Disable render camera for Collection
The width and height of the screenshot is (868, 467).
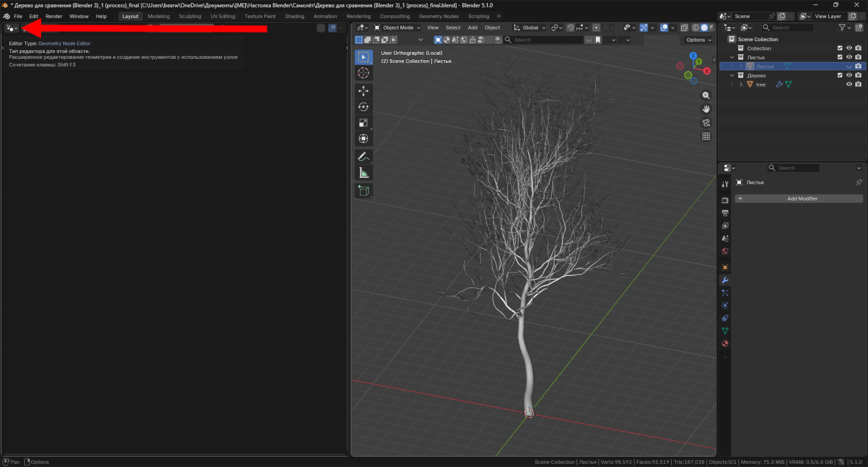858,48
